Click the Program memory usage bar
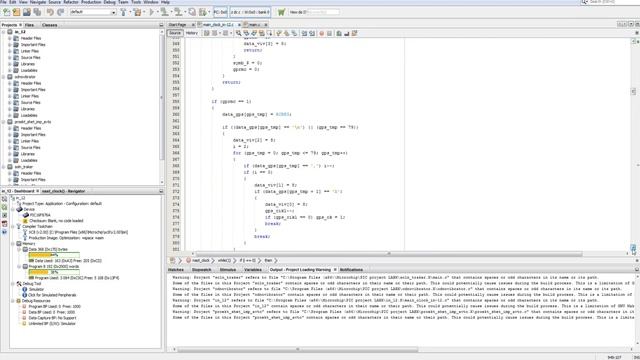Image resolution: width=640 pixels, height=360 pixels. (x=54, y=272)
